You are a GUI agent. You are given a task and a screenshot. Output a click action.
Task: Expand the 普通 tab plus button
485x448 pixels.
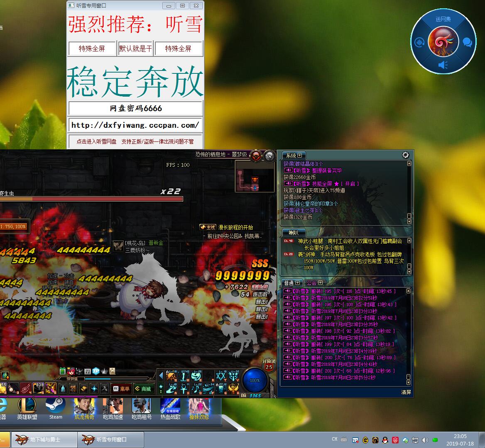point(298,283)
